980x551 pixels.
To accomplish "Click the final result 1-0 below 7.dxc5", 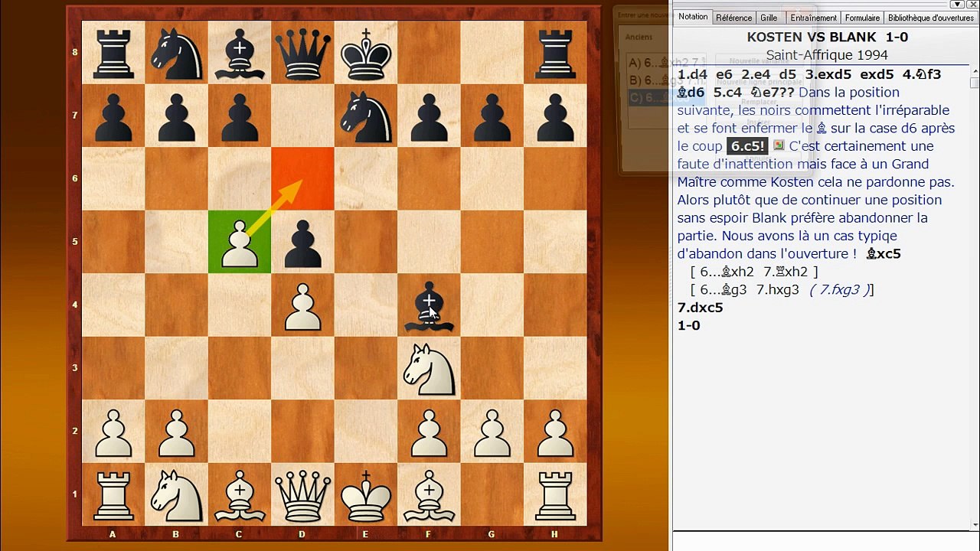I will [689, 326].
